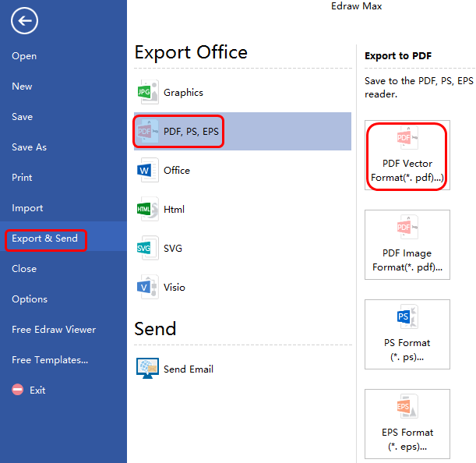Click the green HTML export icon
The width and height of the screenshot is (476, 463).
pos(148,209)
